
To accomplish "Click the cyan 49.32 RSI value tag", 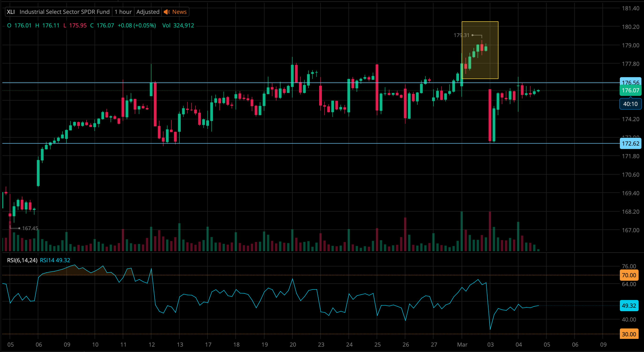I will (x=629, y=306).
